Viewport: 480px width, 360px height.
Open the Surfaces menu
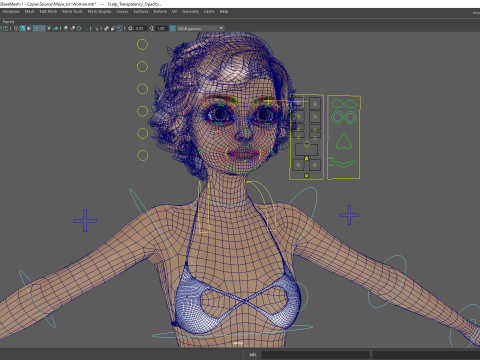click(141, 12)
